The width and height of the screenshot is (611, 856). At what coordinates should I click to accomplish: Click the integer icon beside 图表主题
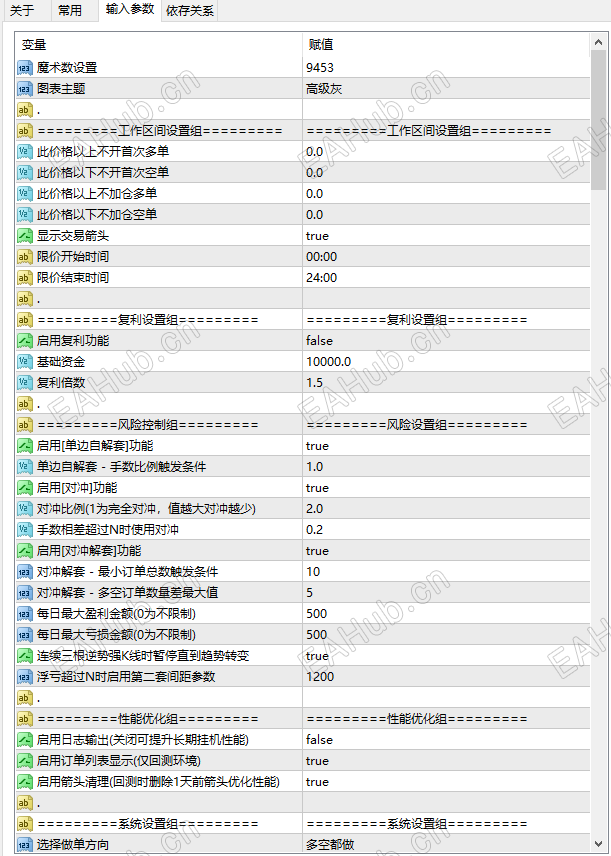click(x=25, y=88)
